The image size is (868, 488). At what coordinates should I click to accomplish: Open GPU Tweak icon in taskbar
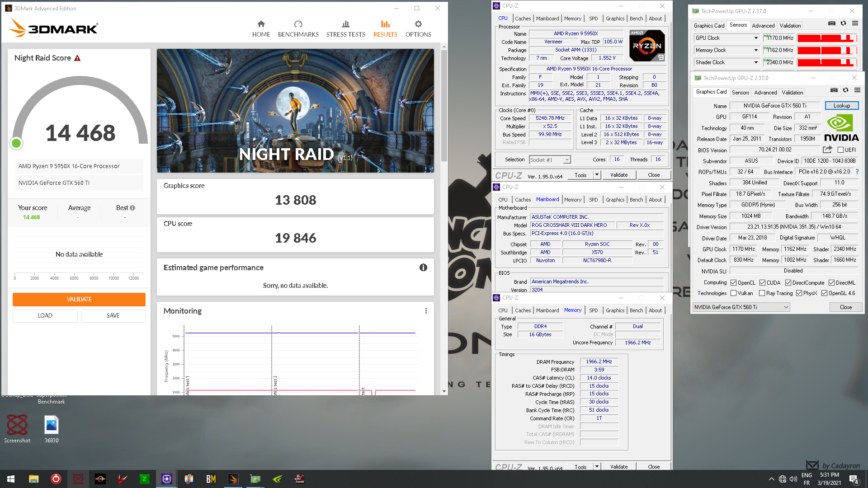pyautogui.click(x=299, y=479)
